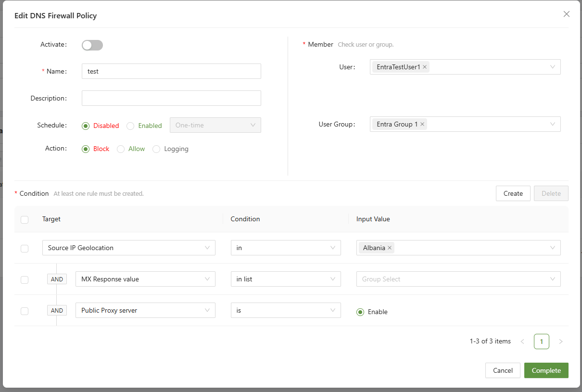The height and width of the screenshot is (392, 582).
Task: Expand the User member dropdown
Action: point(552,67)
